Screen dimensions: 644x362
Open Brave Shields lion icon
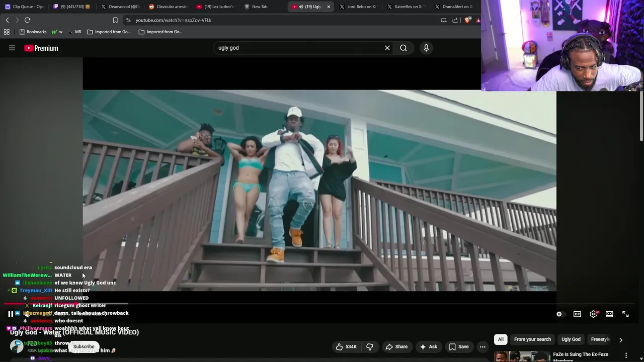pos(468,20)
